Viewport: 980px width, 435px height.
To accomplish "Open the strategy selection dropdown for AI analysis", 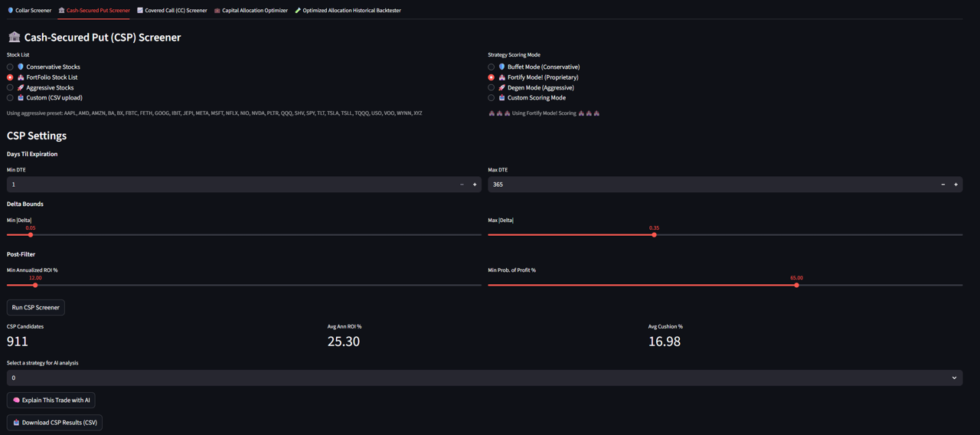I will point(485,378).
